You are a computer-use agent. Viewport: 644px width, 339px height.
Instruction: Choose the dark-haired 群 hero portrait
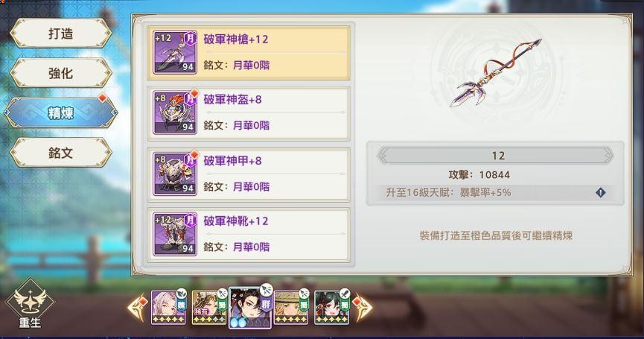coord(250,307)
